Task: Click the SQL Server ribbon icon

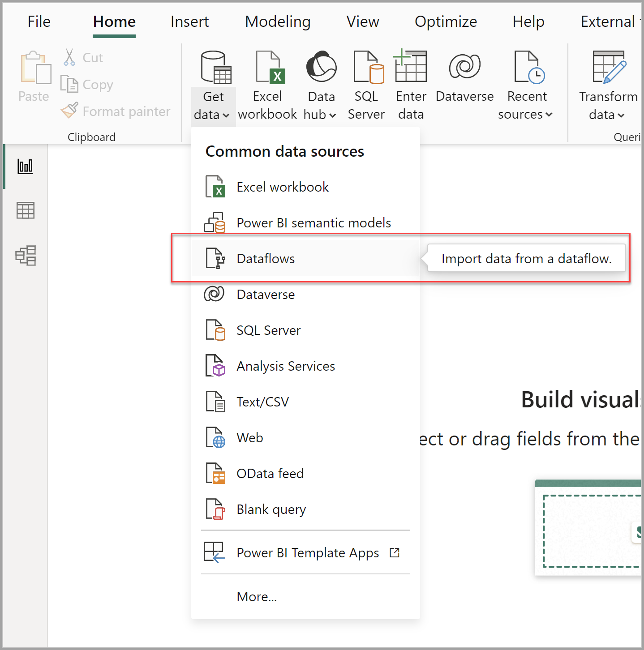Action: point(367,67)
